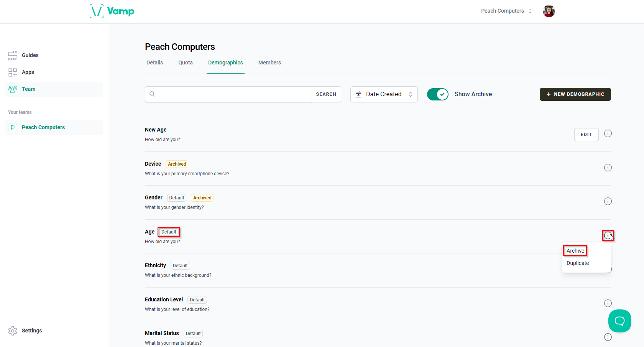Click the SEARCH button

(x=326, y=94)
